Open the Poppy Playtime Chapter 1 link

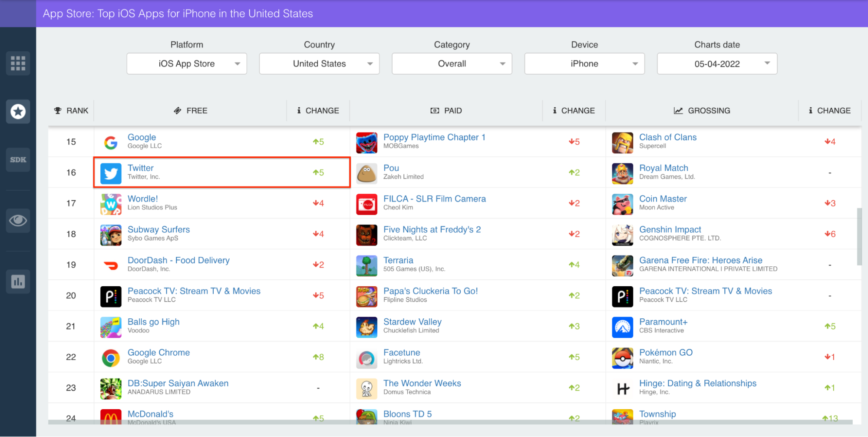[434, 137]
